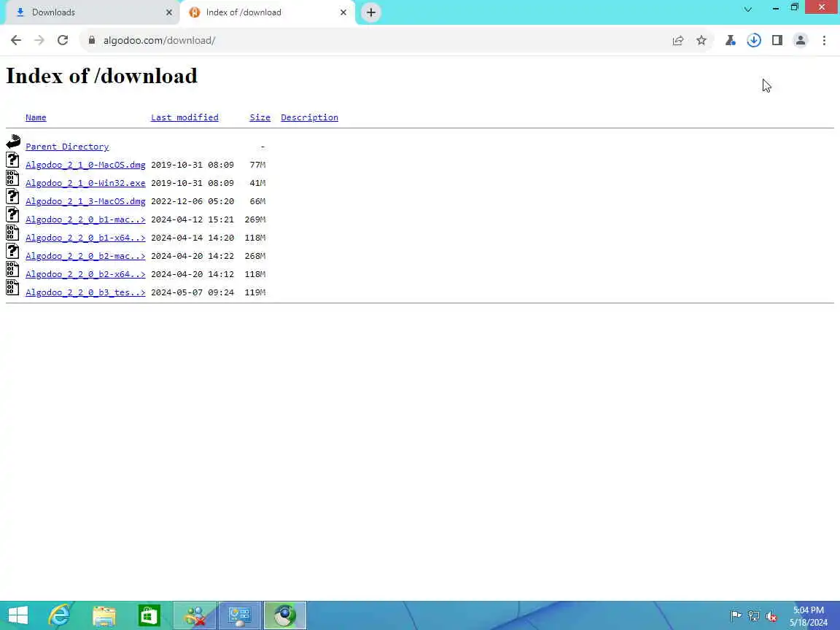Image resolution: width=840 pixels, height=630 pixels.
Task: Bookmark this page with star icon
Action: coord(701,40)
